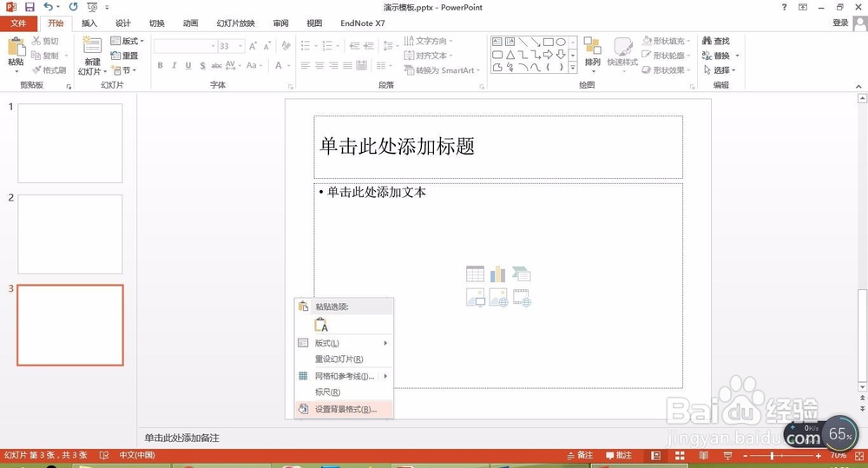868x468 pixels.
Task: Click Notes (备注) button in status bar
Action: 580,455
